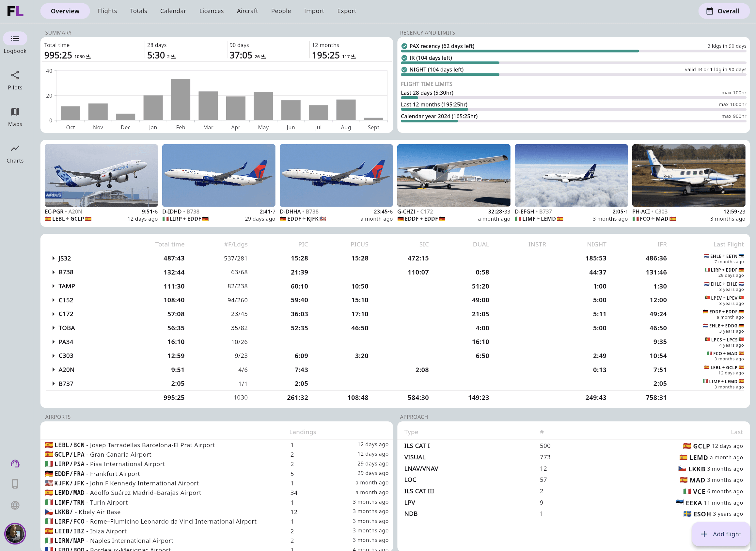The width and height of the screenshot is (756, 551).
Task: Select the VISUAL approach row
Action: 574,457
